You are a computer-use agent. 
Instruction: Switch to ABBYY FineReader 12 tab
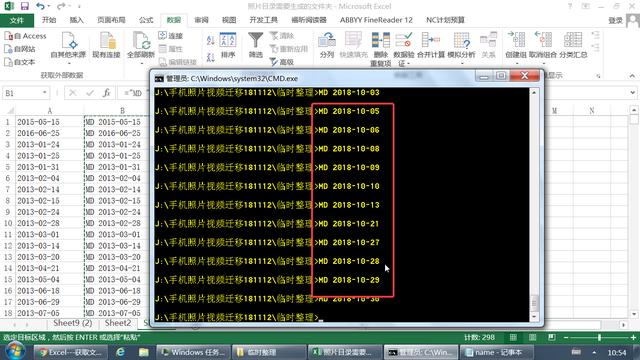coord(376,20)
